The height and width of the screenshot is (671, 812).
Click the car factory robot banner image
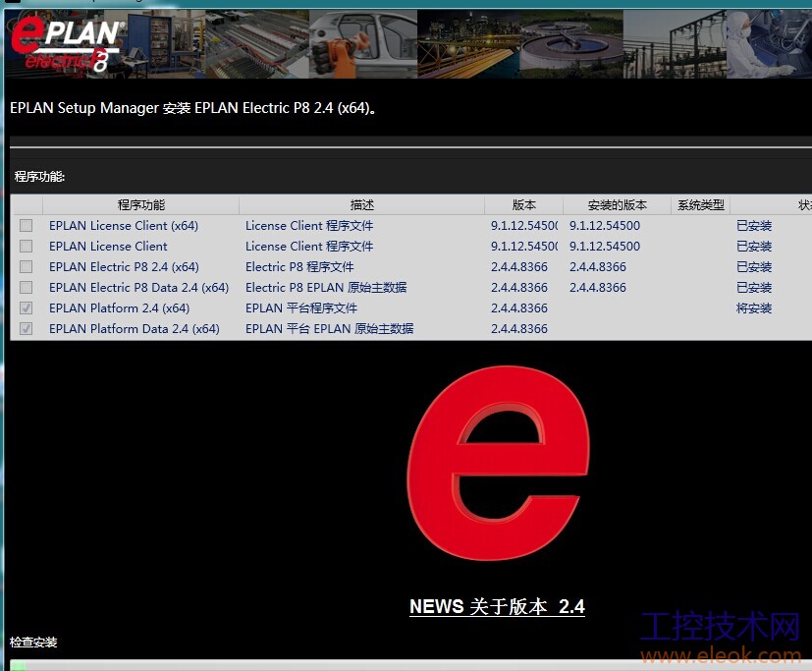[x=363, y=44]
